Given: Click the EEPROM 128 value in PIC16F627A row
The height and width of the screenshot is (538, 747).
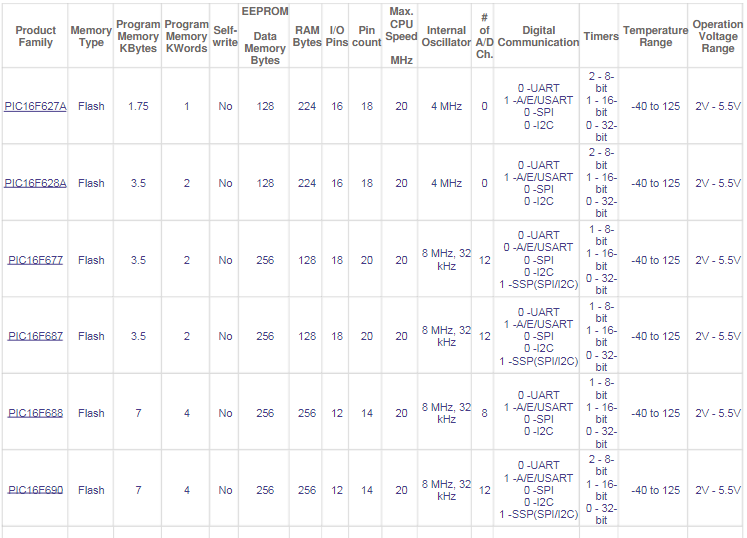Looking at the screenshot, I should (265, 106).
